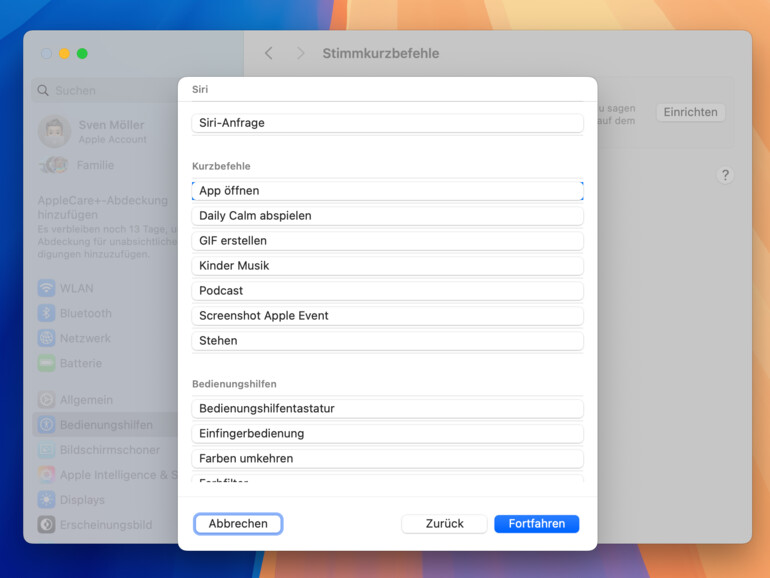This screenshot has height=578, width=770.
Task: Select the Siri-Anfrage list row
Action: (387, 123)
